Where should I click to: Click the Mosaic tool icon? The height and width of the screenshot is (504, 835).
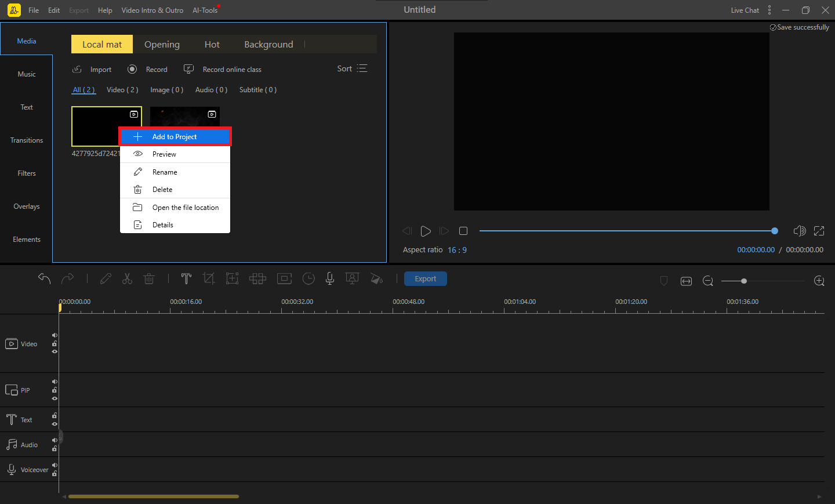[x=257, y=279]
